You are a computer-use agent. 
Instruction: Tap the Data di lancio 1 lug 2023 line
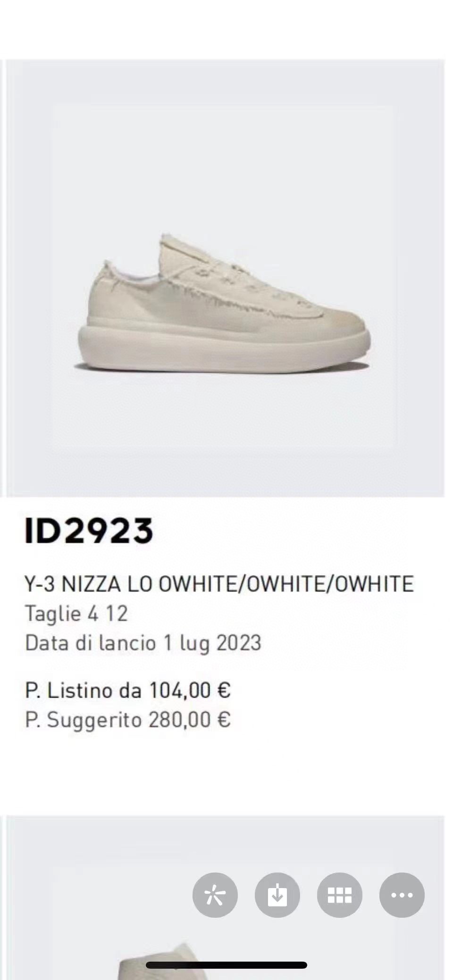coord(143,643)
